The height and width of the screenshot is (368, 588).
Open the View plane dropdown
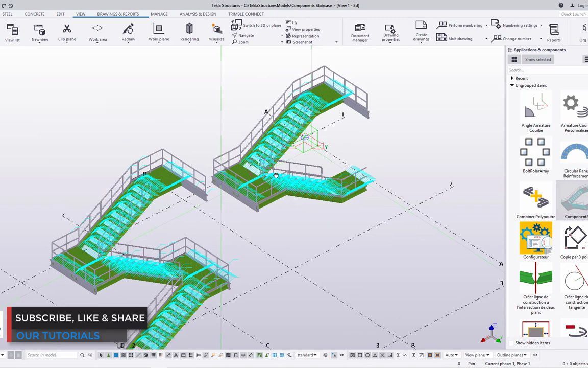click(x=477, y=355)
